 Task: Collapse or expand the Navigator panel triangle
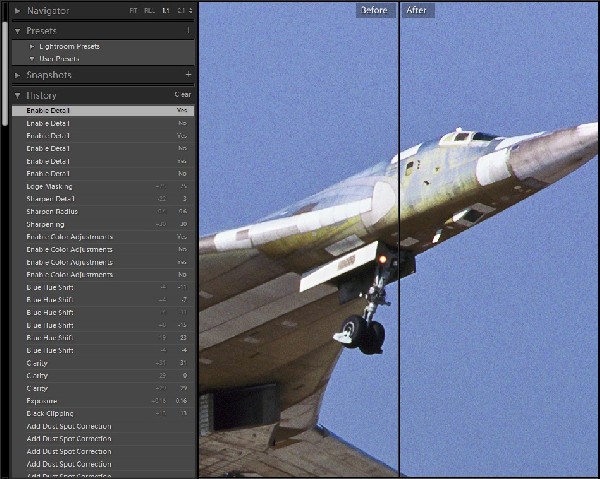click(x=17, y=11)
